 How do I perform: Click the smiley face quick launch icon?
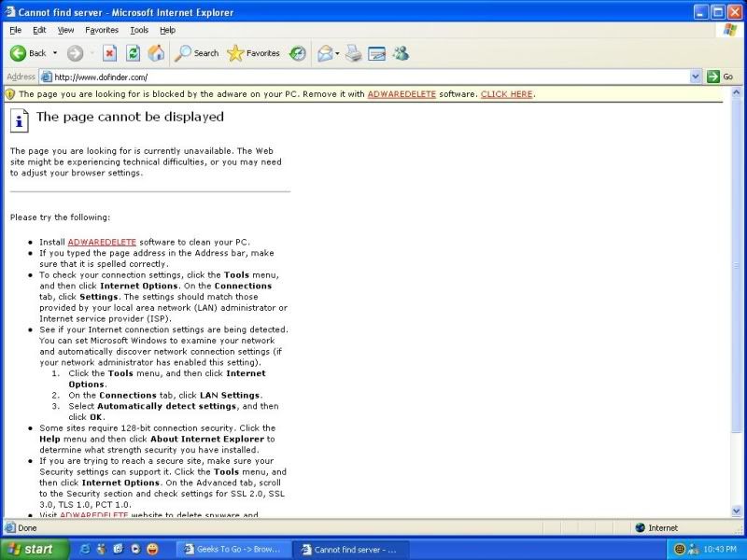coord(152,549)
